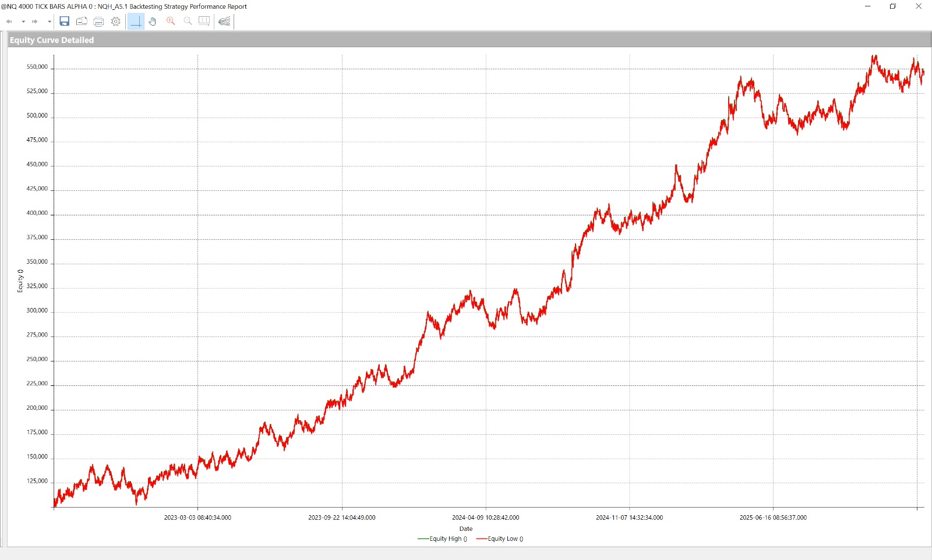The height and width of the screenshot is (560, 932).
Task: Restore down the report window
Action: pos(892,6)
